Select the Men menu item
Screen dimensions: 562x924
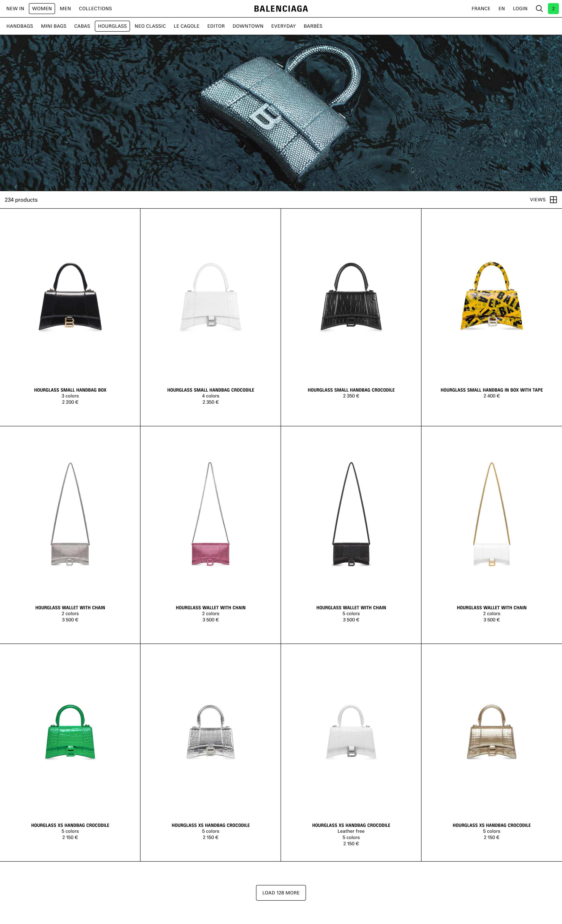click(65, 9)
